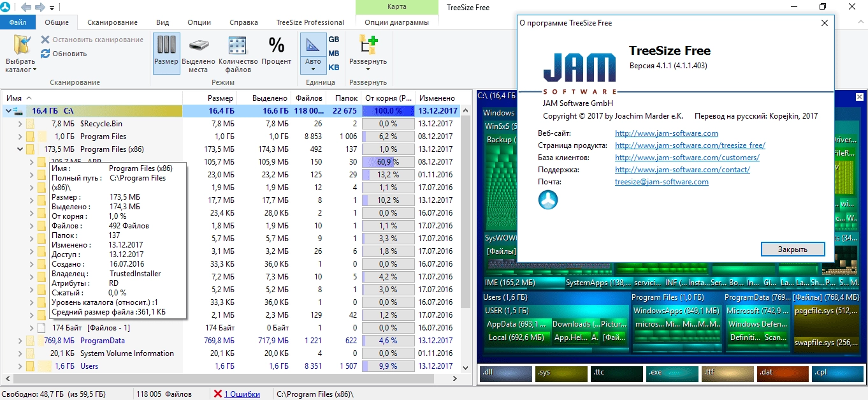The image size is (868, 400).
Task: Click the folder icon of $Recycle.Bin
Action: 30,124
